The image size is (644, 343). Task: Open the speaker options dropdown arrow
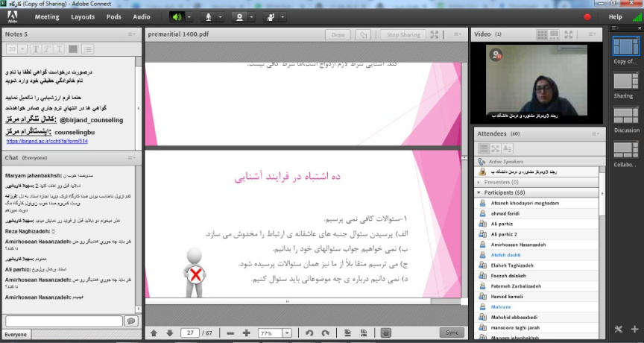click(x=189, y=17)
